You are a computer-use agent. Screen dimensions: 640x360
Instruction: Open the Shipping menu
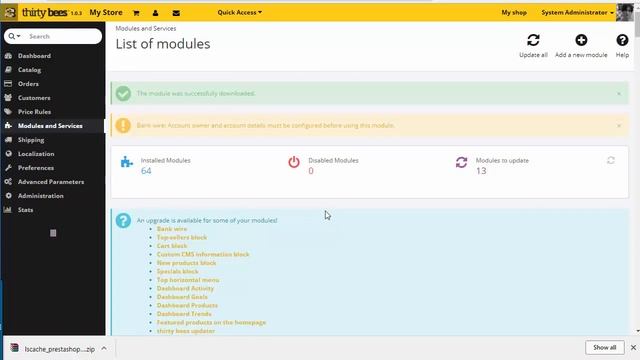tap(31, 140)
